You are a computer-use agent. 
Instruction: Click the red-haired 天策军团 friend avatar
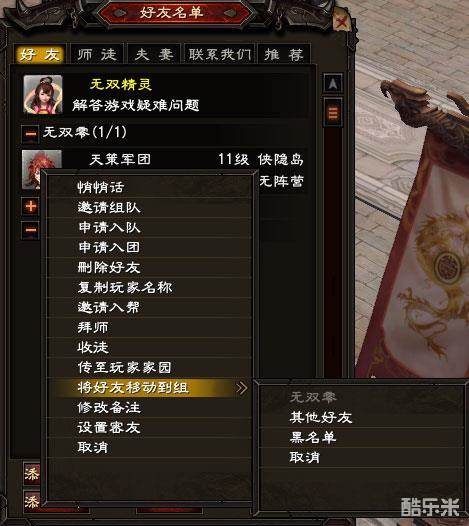(x=41, y=160)
